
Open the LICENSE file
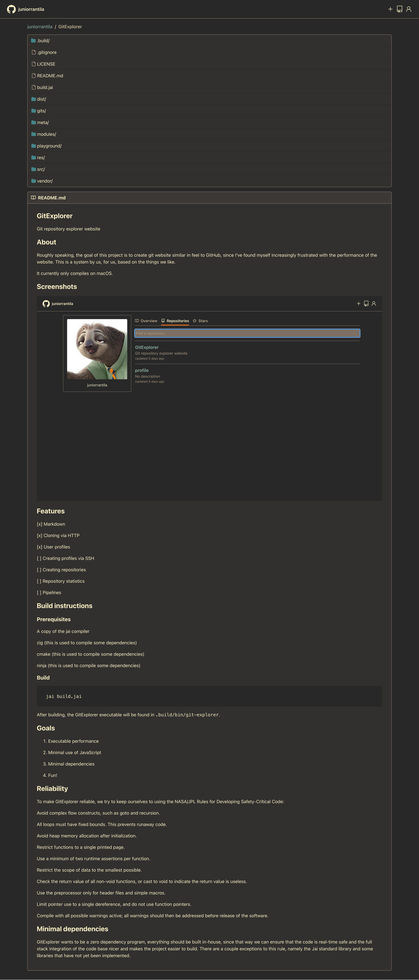coord(46,64)
